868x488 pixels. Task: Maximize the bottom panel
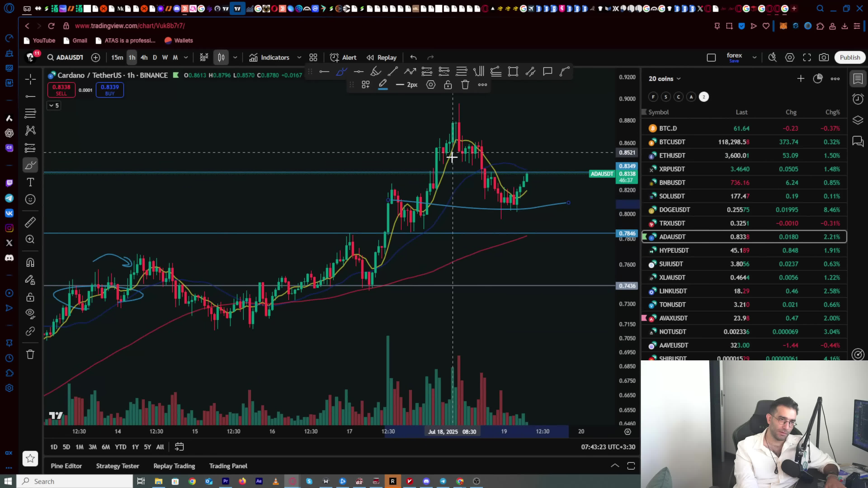631,466
